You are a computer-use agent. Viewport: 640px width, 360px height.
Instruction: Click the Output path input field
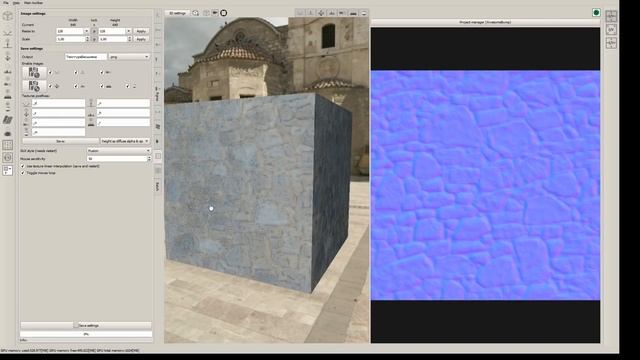(86, 57)
